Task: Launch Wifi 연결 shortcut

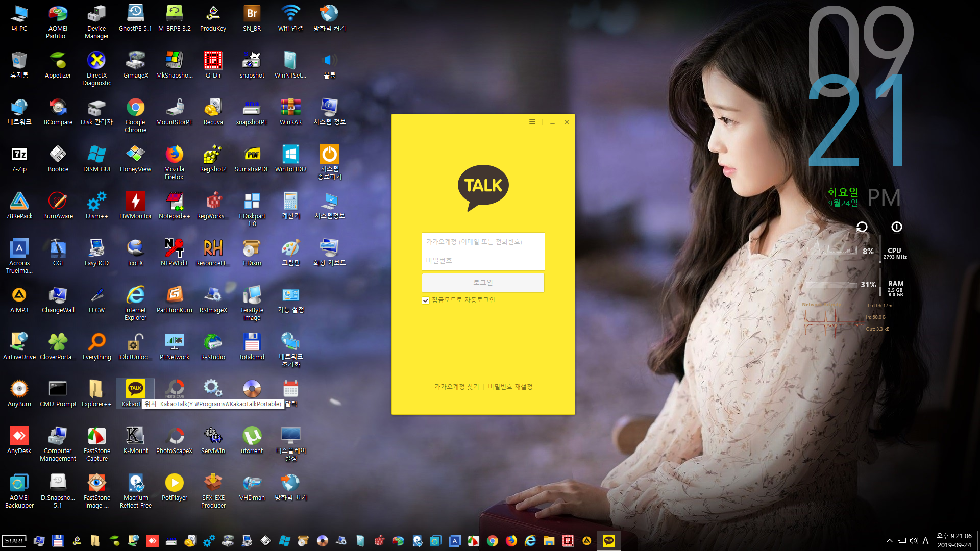Action: click(290, 18)
